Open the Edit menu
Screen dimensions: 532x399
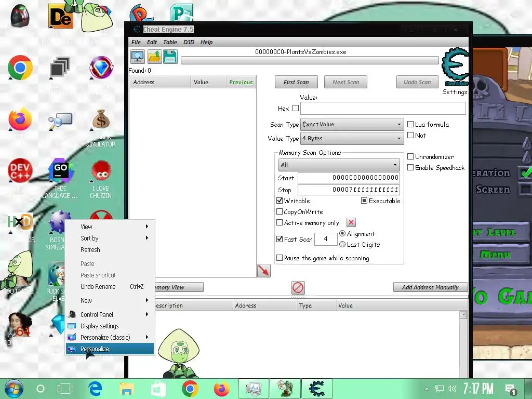(x=152, y=42)
